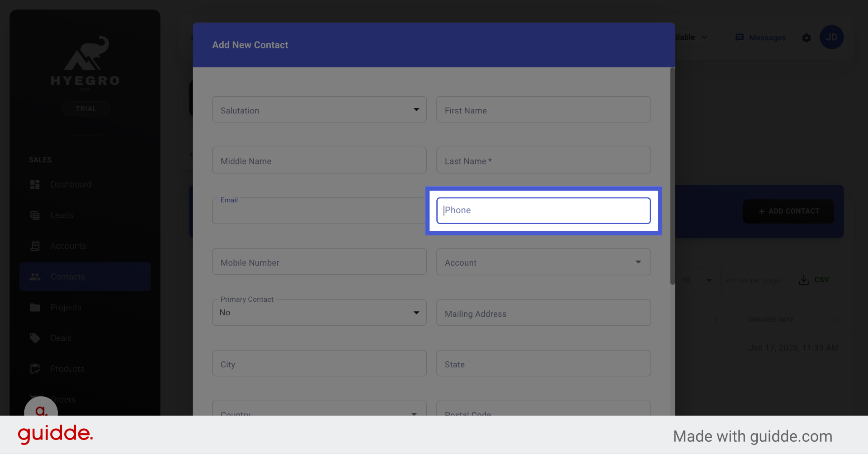Image resolution: width=868 pixels, height=454 pixels.
Task: Open the Orders section
Action: (x=63, y=399)
